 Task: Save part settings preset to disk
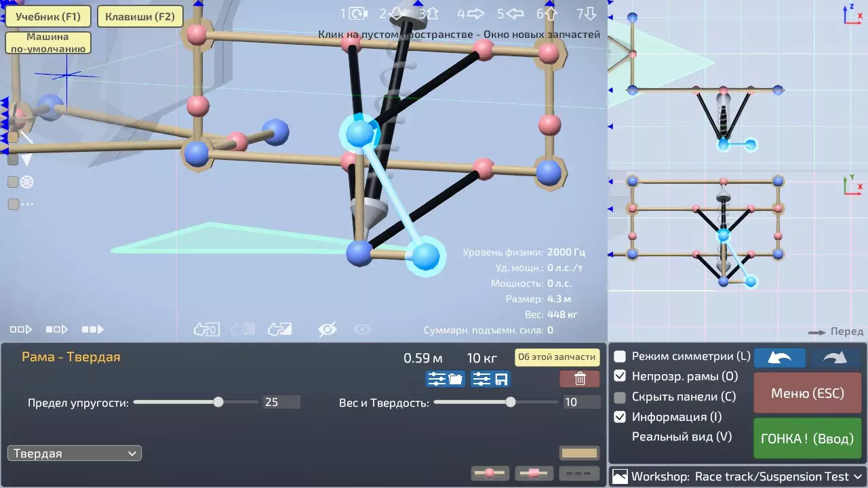490,379
